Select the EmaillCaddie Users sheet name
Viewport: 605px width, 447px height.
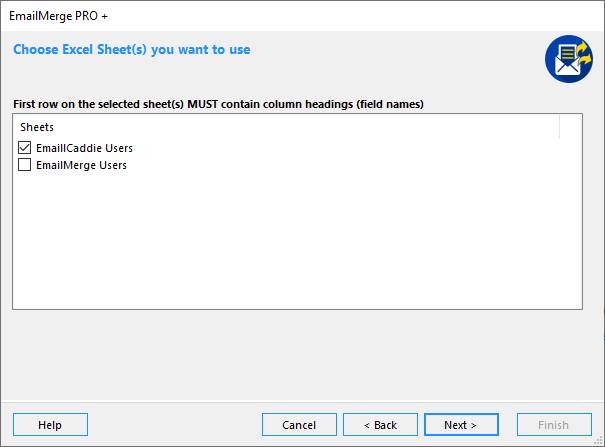point(84,148)
